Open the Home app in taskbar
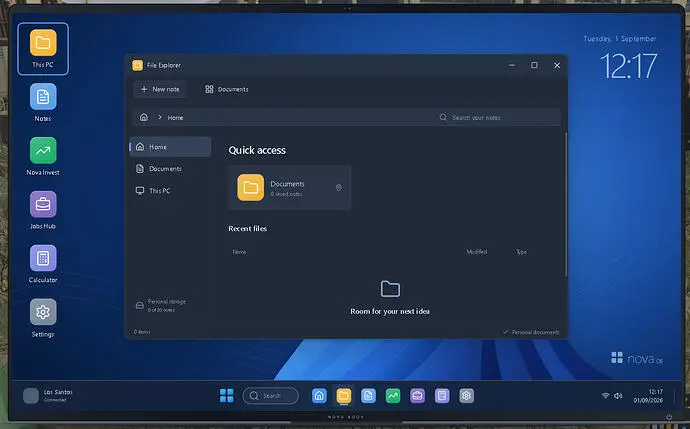The height and width of the screenshot is (429, 690). click(x=319, y=396)
